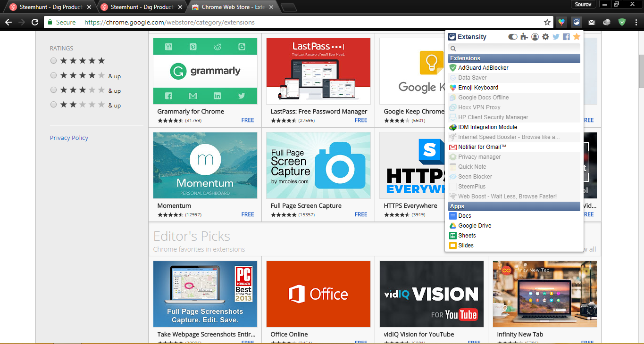Open Extensity options gear icon
The height and width of the screenshot is (344, 644).
pos(545,37)
